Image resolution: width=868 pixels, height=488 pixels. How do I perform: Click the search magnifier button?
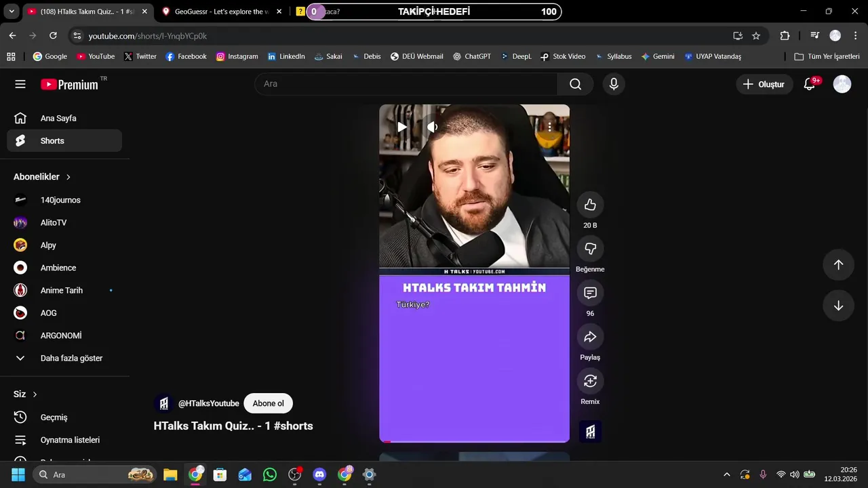coord(575,84)
